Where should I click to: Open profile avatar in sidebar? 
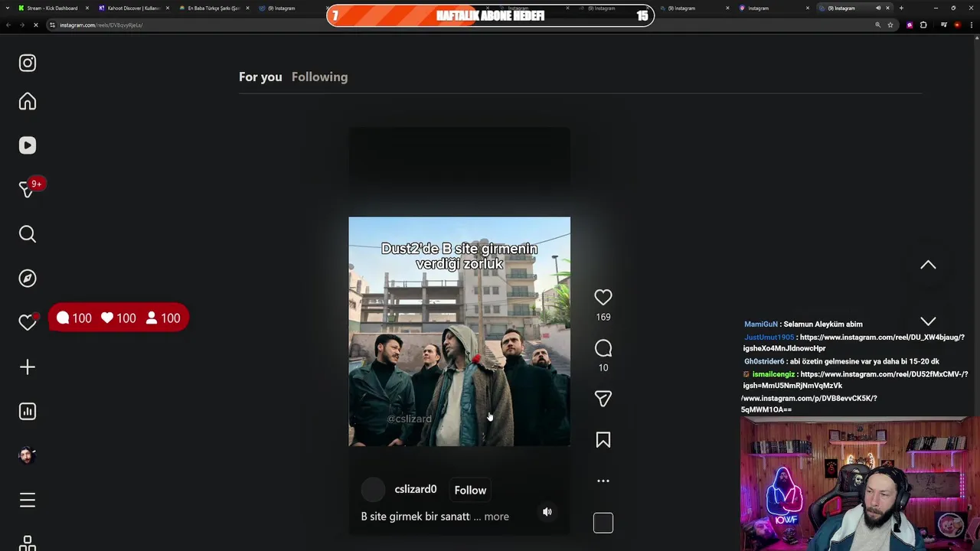click(28, 455)
